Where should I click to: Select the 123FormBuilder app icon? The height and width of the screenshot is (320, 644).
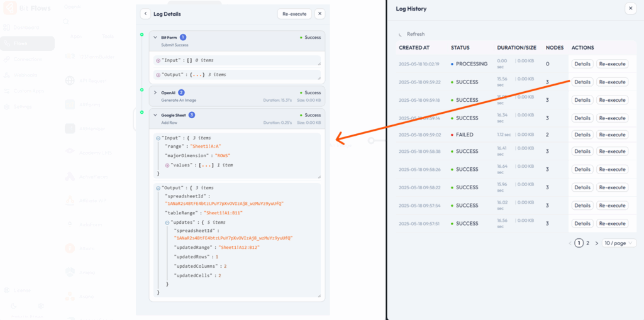tap(70, 57)
